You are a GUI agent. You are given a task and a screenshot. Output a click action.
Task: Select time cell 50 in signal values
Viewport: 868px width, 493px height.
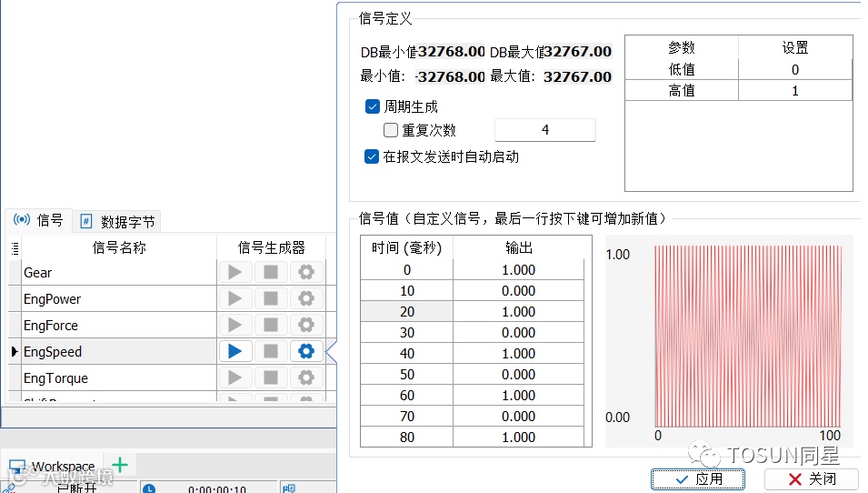407,375
